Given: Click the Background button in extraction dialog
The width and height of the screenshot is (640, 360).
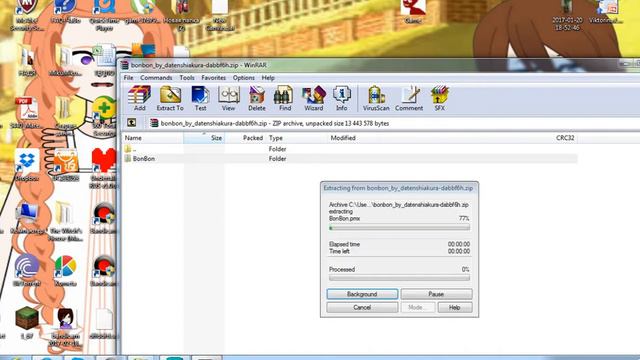Looking at the screenshot, I should coord(362,294).
